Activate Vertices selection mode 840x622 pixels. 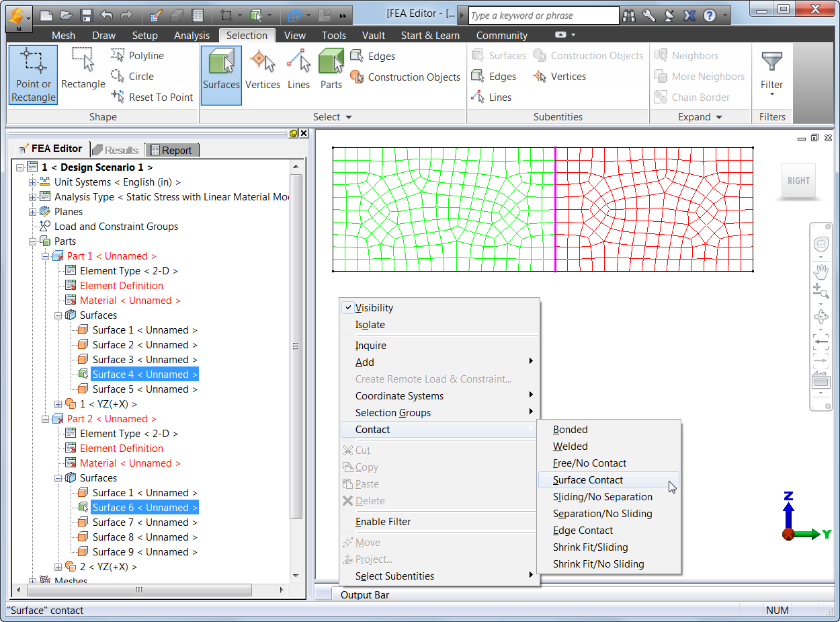pos(263,70)
